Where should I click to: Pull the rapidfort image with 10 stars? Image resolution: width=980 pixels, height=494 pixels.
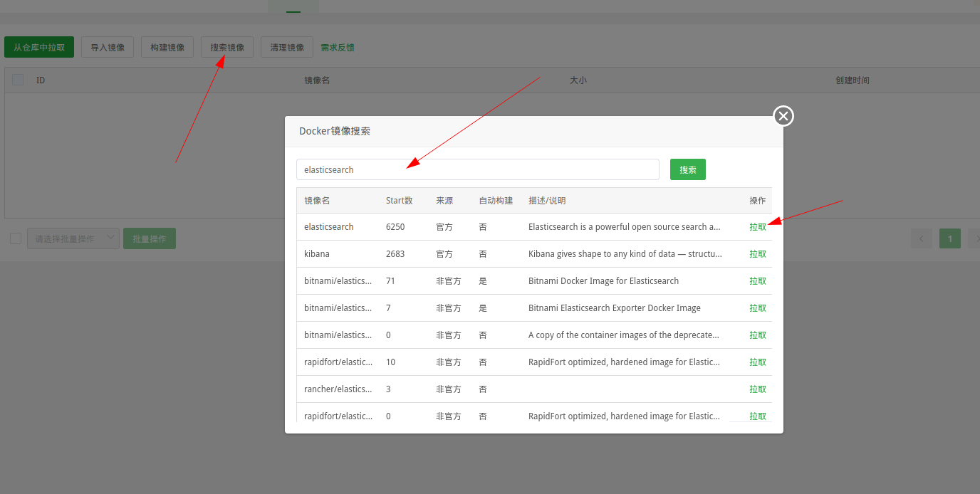758,362
